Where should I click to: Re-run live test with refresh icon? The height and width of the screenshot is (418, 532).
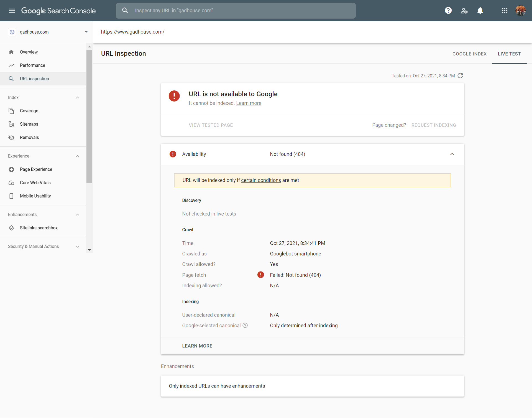(460, 76)
